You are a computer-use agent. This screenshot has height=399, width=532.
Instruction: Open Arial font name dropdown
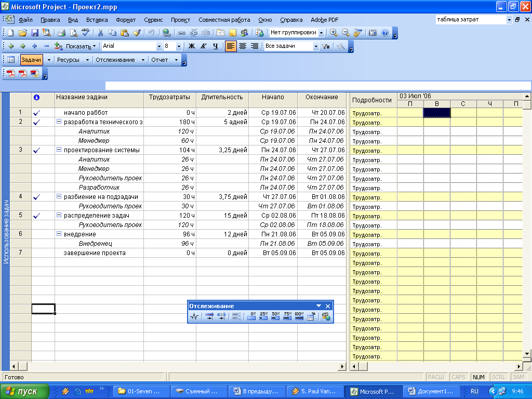coord(159,46)
